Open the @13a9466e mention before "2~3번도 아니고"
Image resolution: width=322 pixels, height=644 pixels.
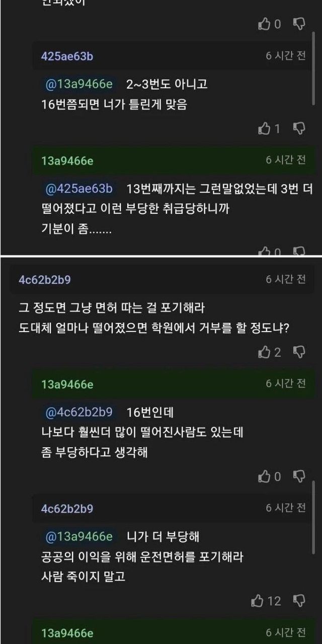79,84
